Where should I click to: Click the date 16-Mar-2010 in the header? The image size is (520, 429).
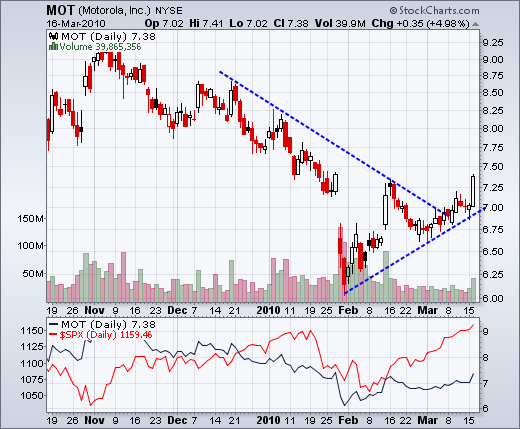coord(76,24)
